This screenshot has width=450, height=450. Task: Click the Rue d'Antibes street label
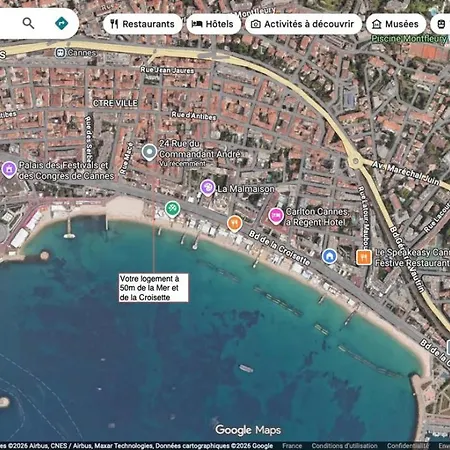click(x=194, y=116)
